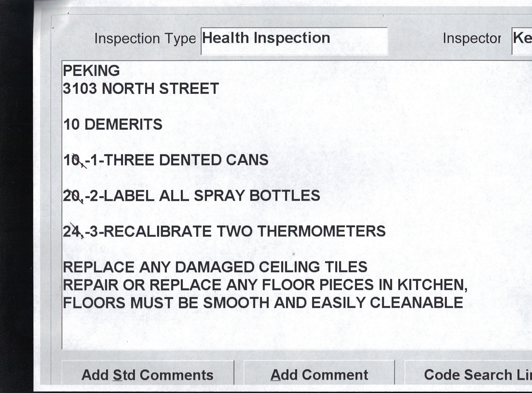Click code number 20 before LABEL
This screenshot has height=393, width=532.
click(71, 196)
